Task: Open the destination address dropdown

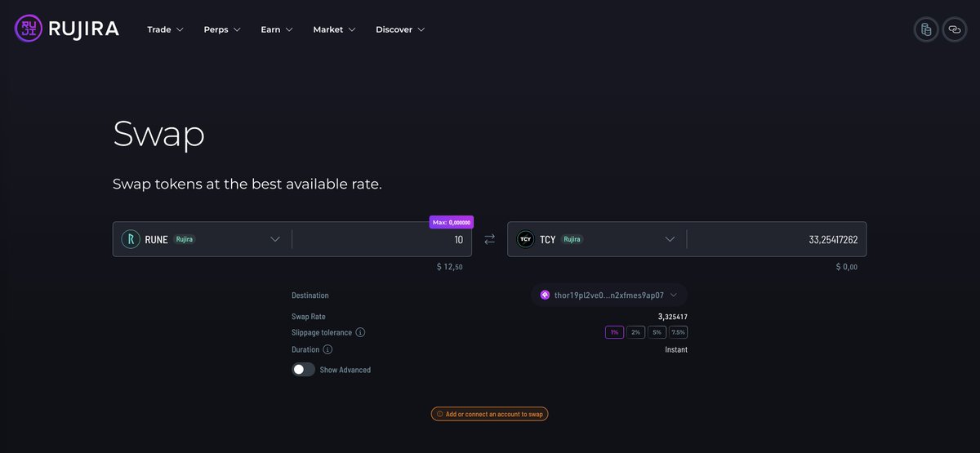Action: click(609, 295)
